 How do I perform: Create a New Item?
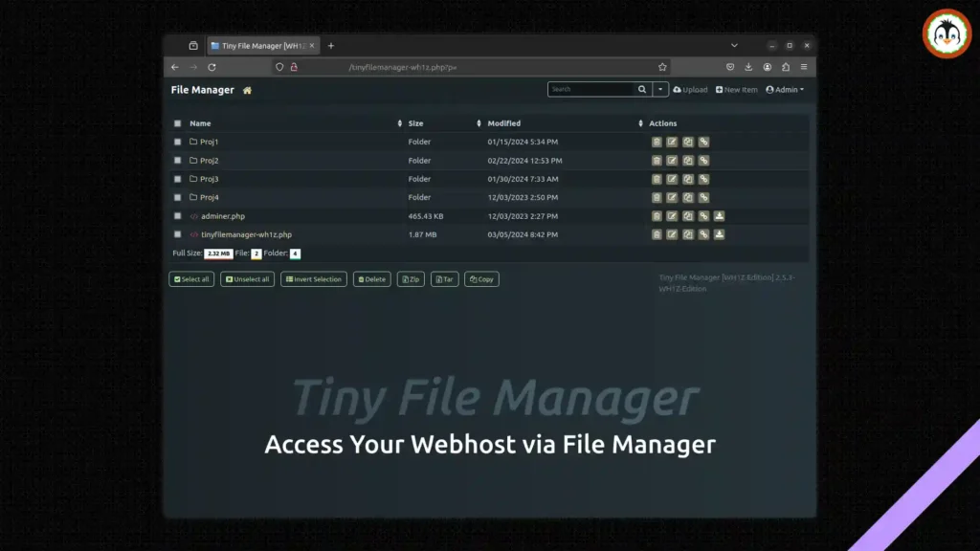tap(737, 89)
